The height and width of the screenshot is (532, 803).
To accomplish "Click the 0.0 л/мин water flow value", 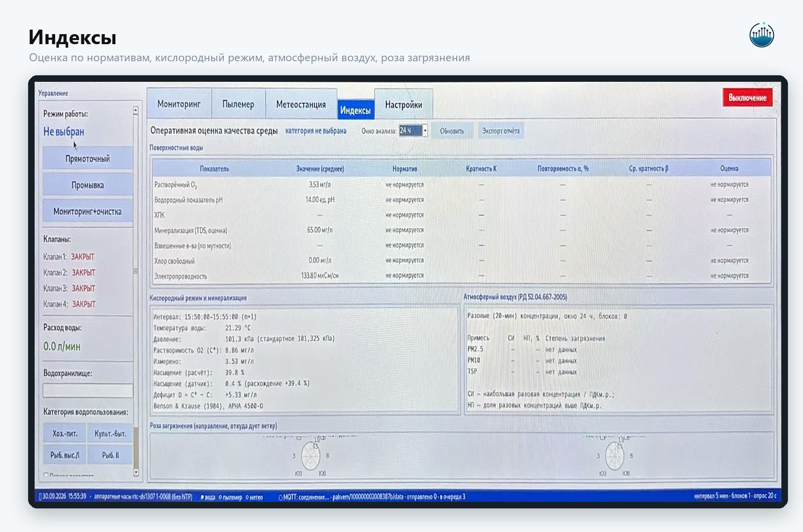I will tap(62, 346).
